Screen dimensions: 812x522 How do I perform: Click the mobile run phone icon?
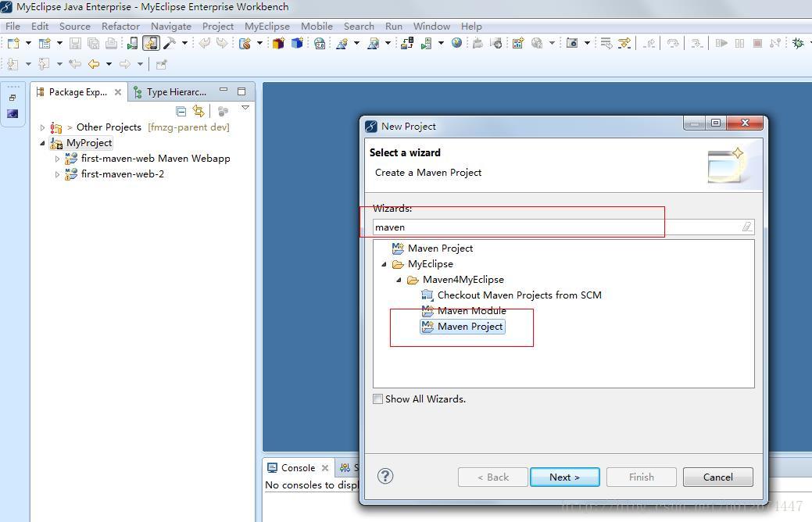coord(133,44)
